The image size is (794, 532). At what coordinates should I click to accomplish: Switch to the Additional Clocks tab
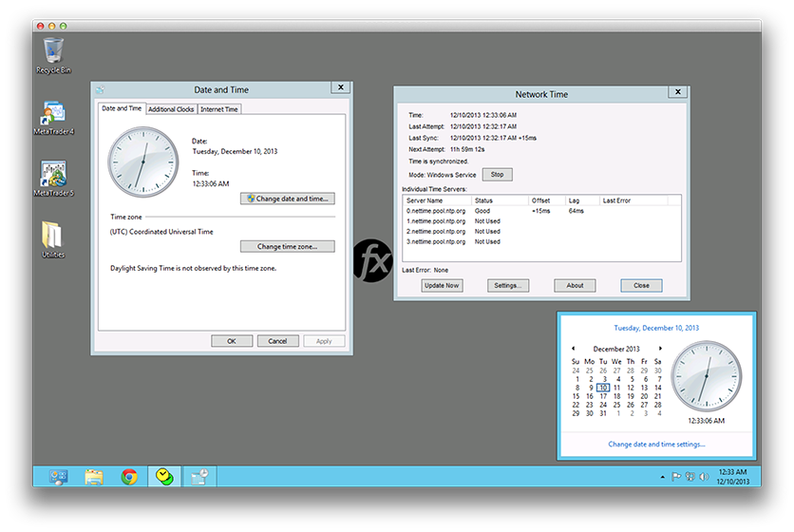coord(171,109)
